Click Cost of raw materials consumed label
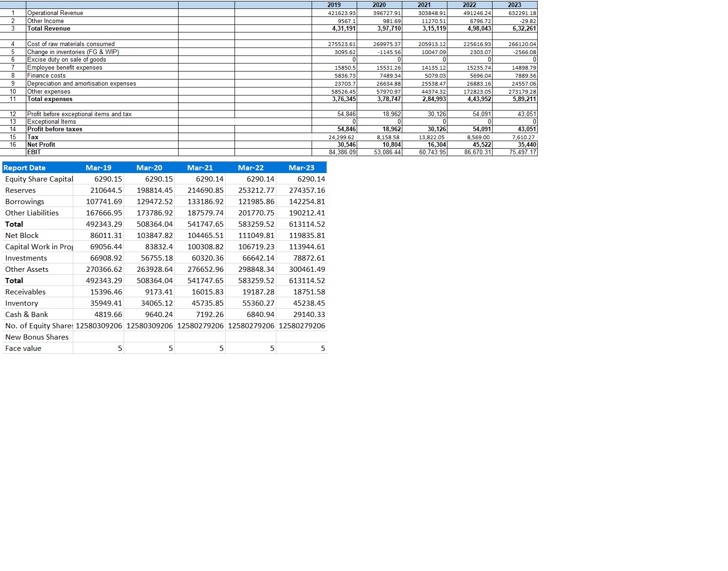Screen dimensions: 728x571 pyautogui.click(x=71, y=44)
